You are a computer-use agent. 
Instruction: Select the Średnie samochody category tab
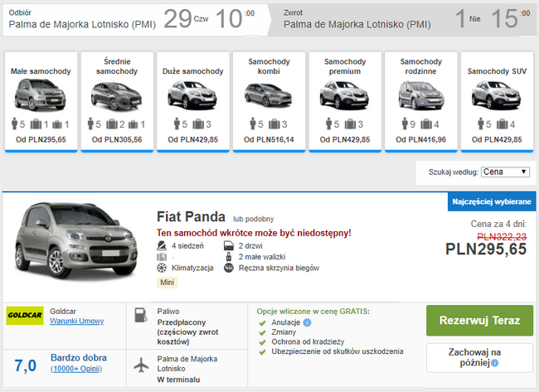tap(117, 102)
